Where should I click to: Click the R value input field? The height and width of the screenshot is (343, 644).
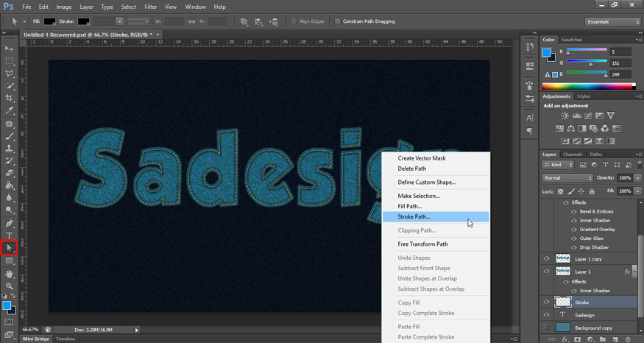[x=620, y=52]
